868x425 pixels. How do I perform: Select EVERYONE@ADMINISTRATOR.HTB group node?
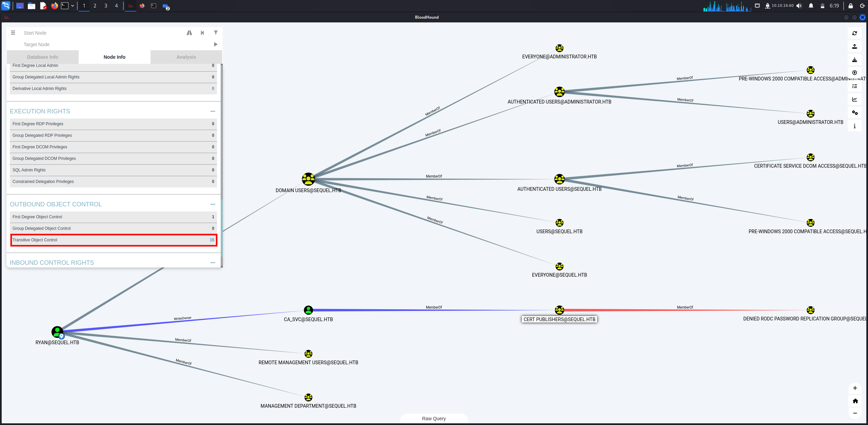(x=559, y=48)
